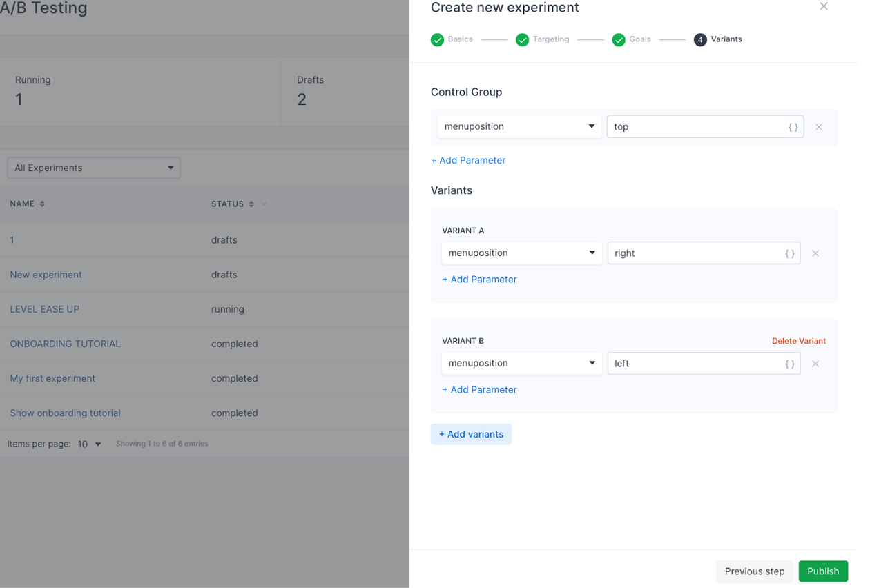Go to the Basics step

point(460,39)
